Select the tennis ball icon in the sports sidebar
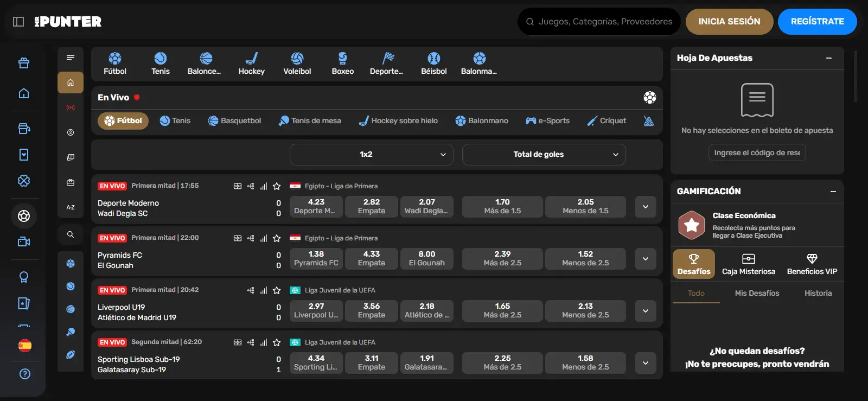 pyautogui.click(x=71, y=287)
